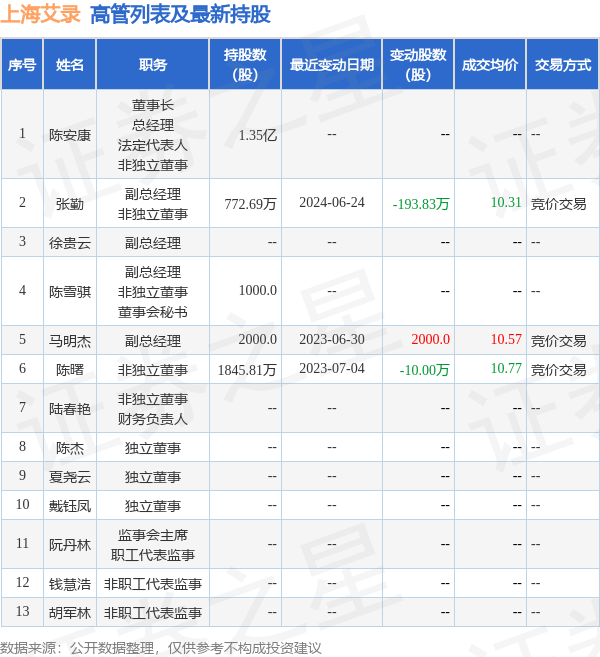The width and height of the screenshot is (600, 657).
Task: Select the name 陈雪骐
Action: (70, 291)
